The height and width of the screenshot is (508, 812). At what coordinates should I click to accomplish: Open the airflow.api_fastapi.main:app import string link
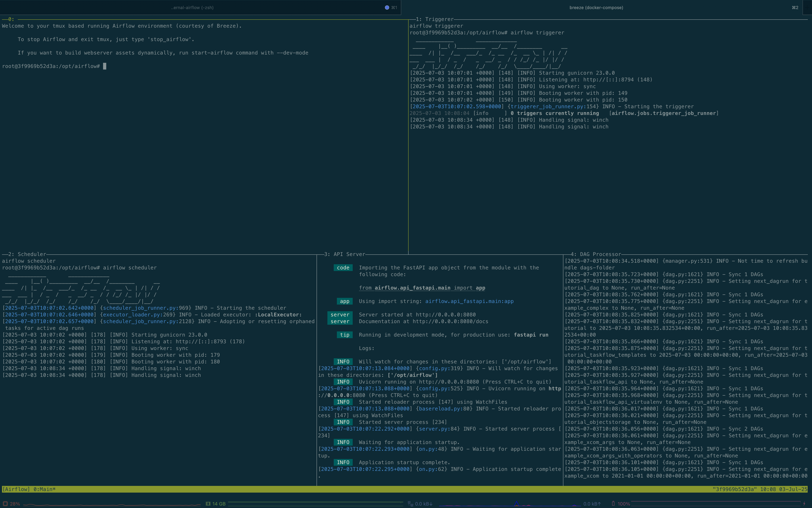[469, 301]
